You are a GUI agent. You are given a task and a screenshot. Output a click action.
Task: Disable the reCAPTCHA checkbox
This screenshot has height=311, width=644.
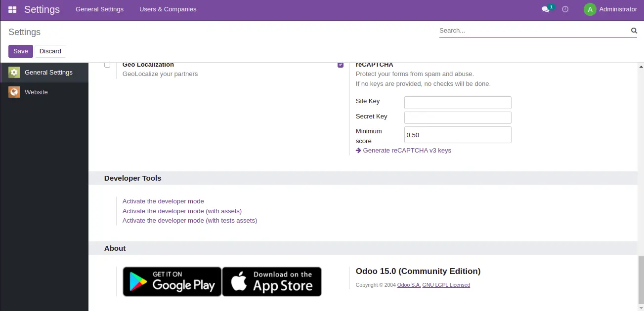[341, 65]
